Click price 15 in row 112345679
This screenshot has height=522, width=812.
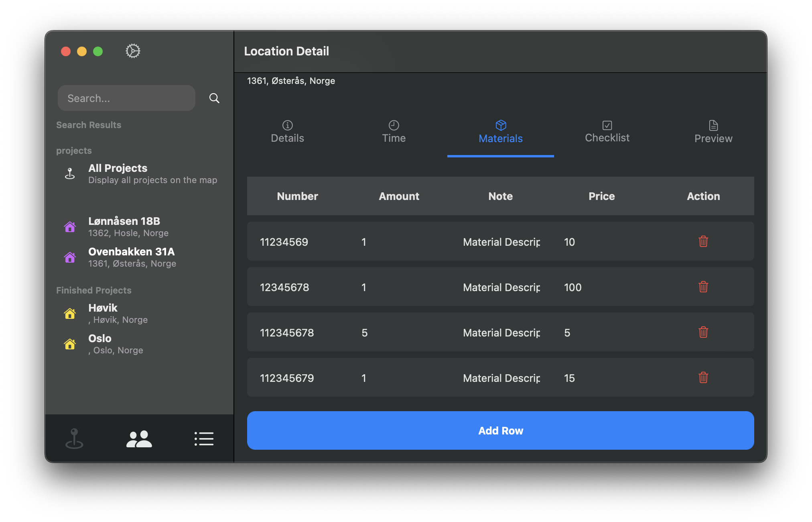569,378
